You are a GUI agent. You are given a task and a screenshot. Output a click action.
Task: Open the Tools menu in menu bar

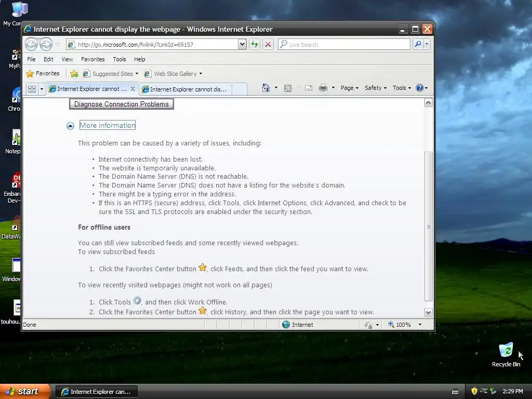119,59
